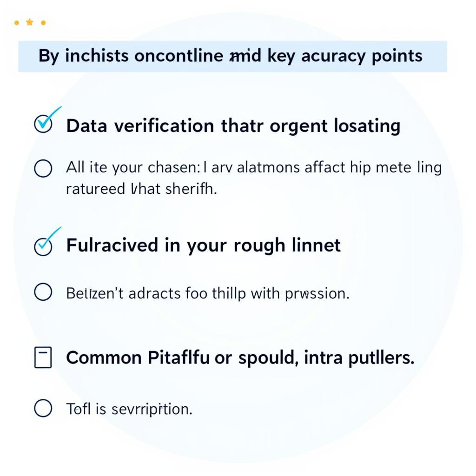The height and width of the screenshot is (476, 476).
Task: Click the orange dot right of star
Action: [43, 22]
